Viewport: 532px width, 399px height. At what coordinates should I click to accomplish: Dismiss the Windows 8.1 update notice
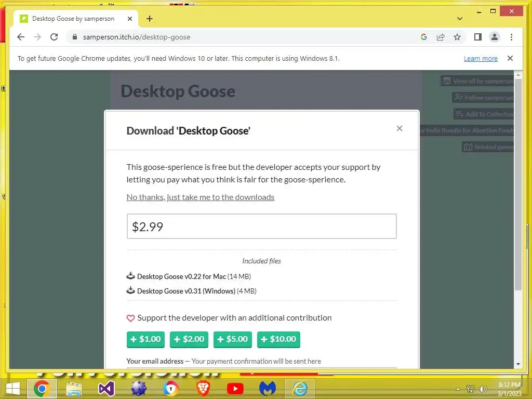click(x=510, y=58)
